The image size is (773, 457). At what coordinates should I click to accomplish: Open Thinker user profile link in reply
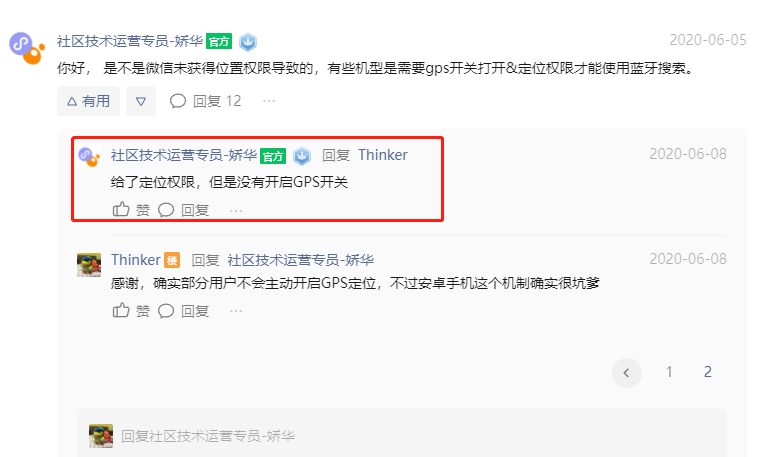coord(383,155)
